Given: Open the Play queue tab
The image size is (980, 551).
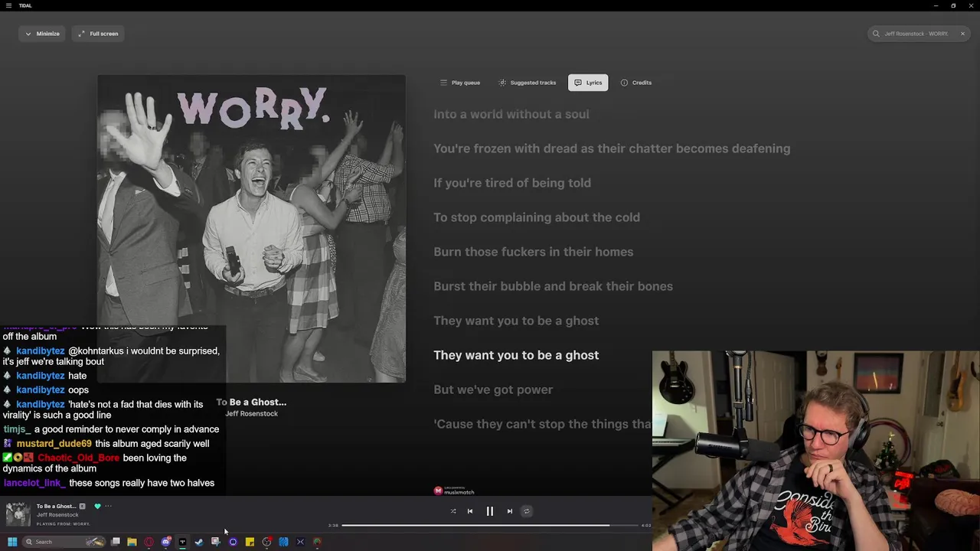Looking at the screenshot, I should coord(460,83).
